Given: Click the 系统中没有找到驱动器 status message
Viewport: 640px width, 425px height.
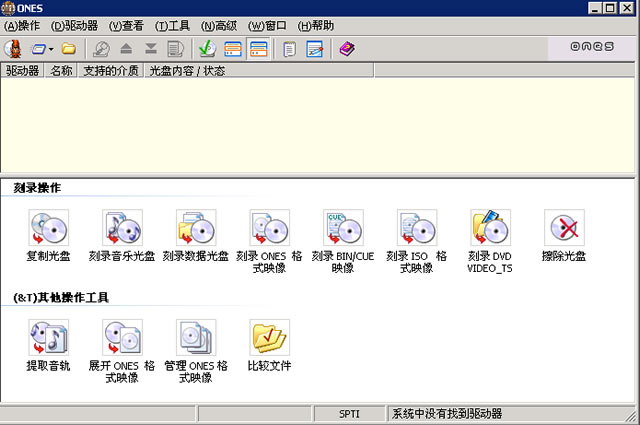Looking at the screenshot, I should 447,414.
